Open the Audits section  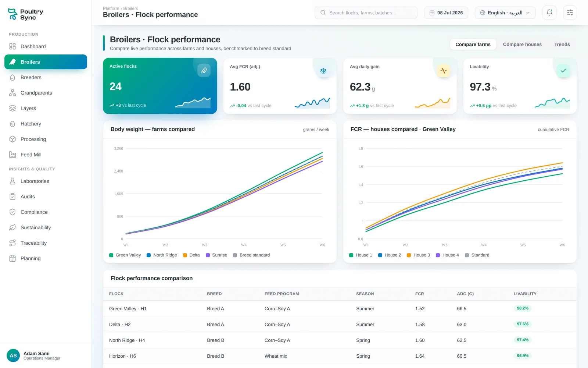click(x=46, y=197)
